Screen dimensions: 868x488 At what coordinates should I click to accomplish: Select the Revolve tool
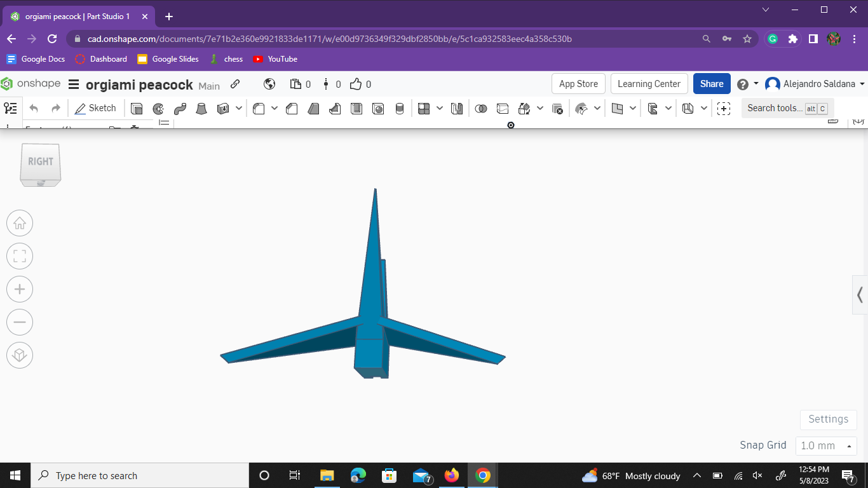click(158, 109)
